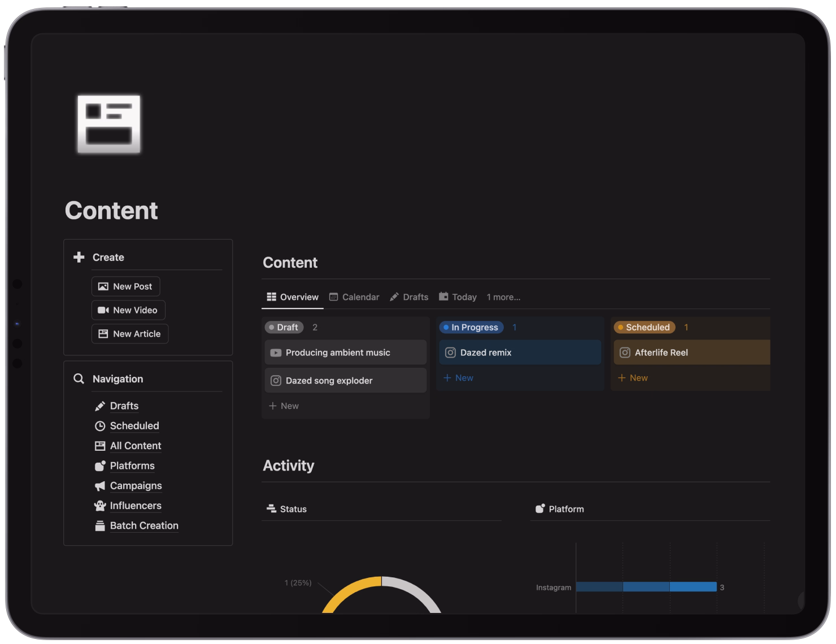
Task: Click the Instagram icon on Afterlife Reel card
Action: click(x=625, y=352)
